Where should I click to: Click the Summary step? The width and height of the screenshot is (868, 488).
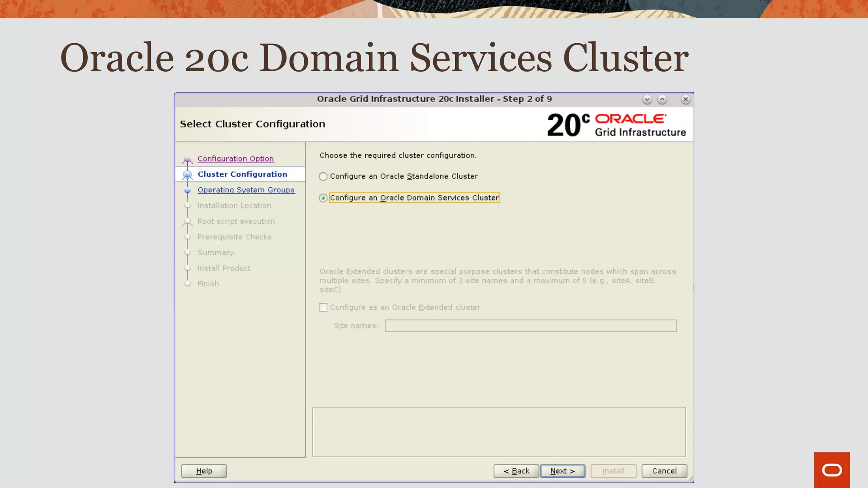pyautogui.click(x=215, y=252)
